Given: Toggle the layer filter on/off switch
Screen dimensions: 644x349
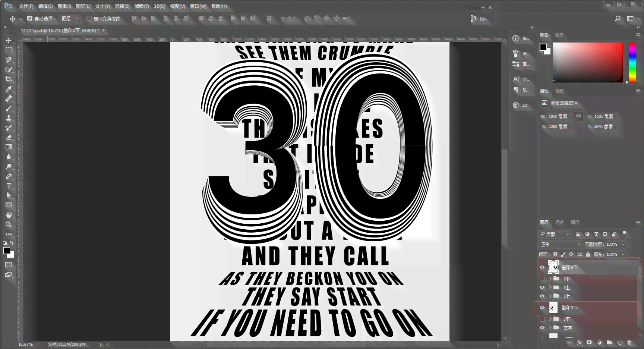Looking at the screenshot, I should [x=624, y=233].
